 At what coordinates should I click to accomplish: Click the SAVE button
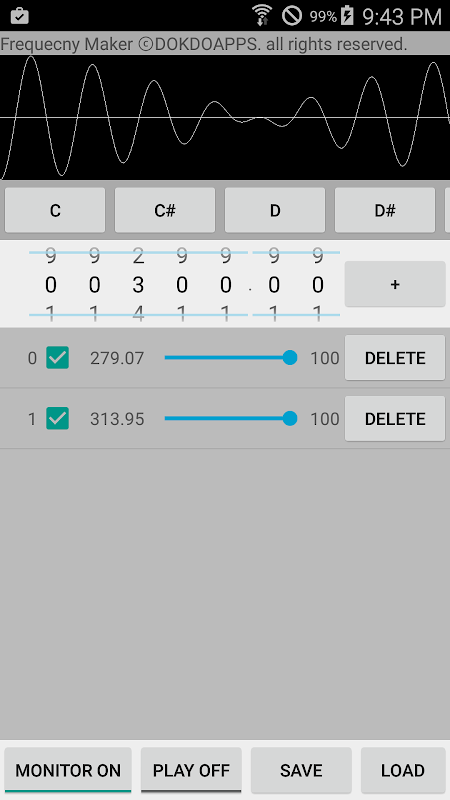[x=301, y=770]
